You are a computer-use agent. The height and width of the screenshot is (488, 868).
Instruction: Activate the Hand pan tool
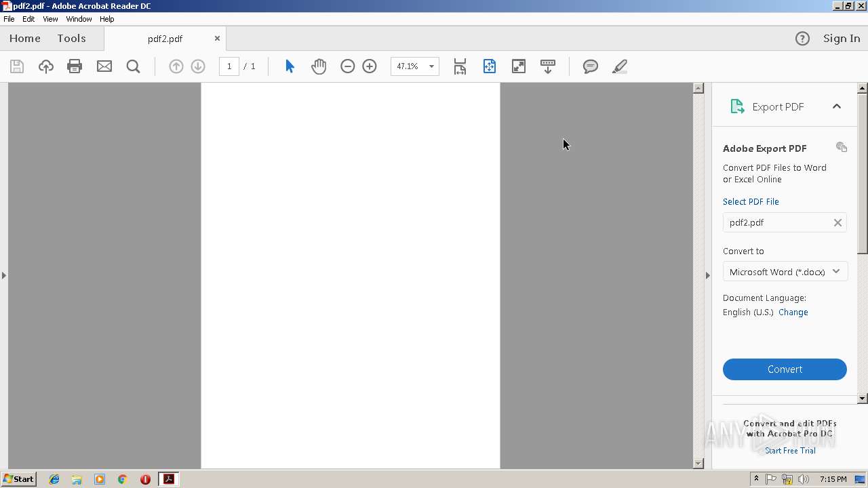point(319,66)
